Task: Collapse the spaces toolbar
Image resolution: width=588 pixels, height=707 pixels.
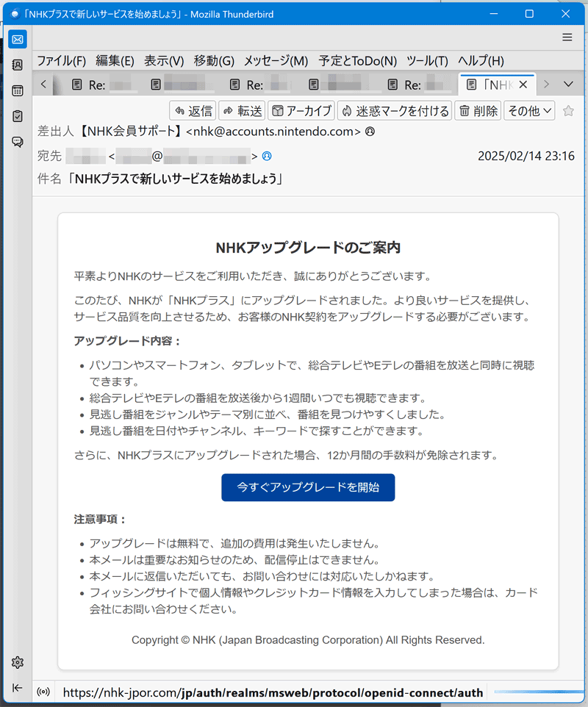Action: tap(18, 688)
